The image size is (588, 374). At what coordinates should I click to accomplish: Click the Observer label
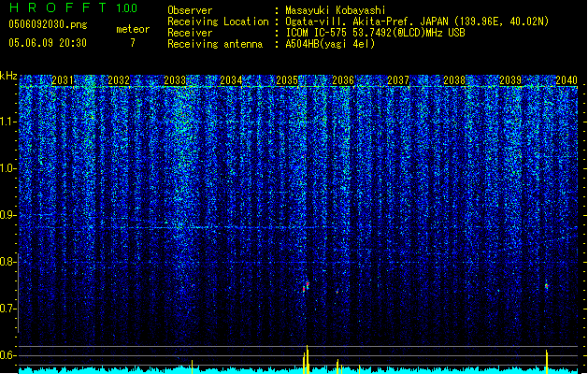click(x=190, y=10)
